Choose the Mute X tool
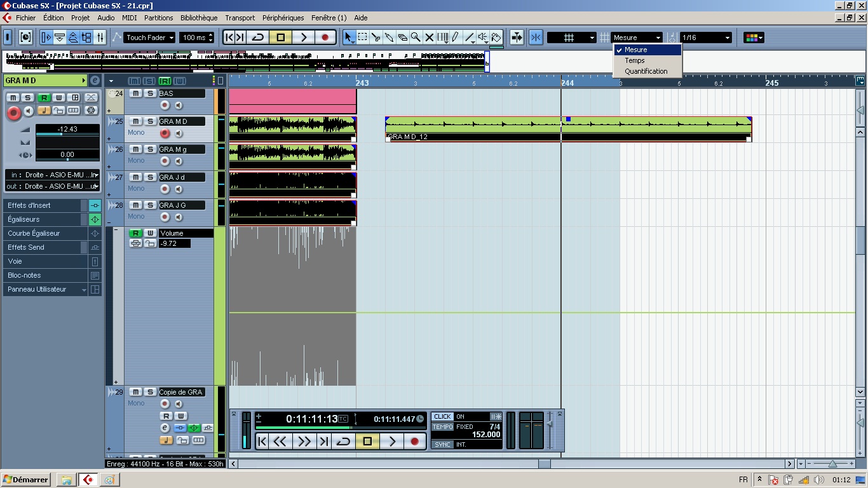868x488 pixels. (x=429, y=37)
